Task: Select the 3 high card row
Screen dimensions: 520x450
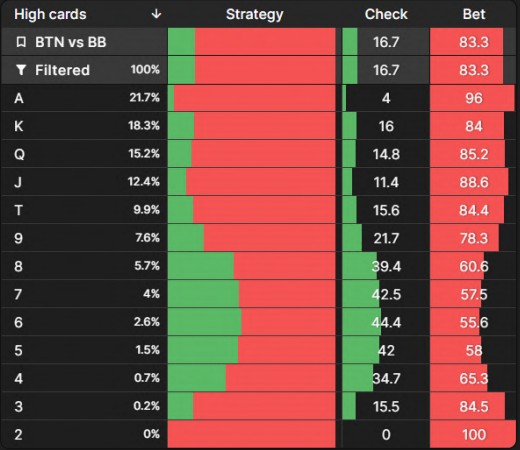Action: pos(259,406)
